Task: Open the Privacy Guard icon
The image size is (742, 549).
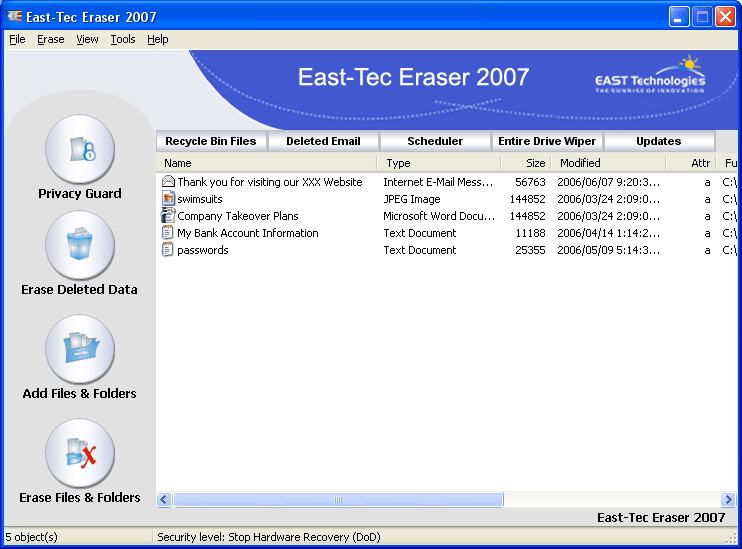Action: point(80,150)
